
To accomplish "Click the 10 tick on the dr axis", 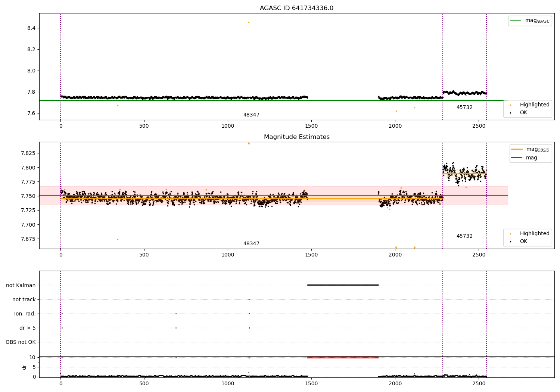I will click(32, 358).
